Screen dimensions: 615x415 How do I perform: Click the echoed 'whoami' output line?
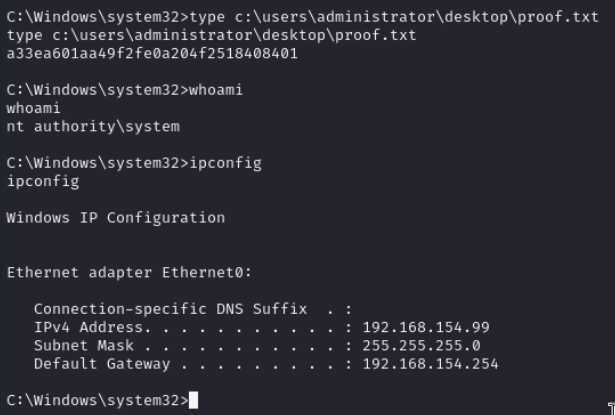point(32,109)
